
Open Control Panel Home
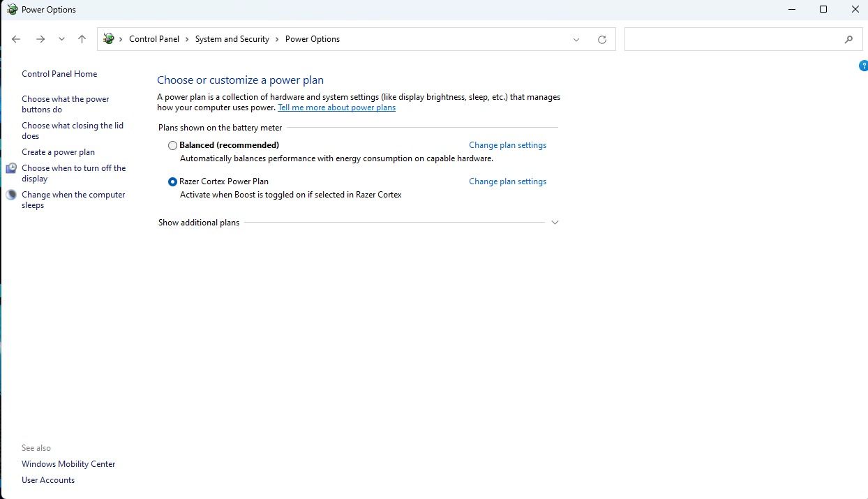click(x=59, y=74)
